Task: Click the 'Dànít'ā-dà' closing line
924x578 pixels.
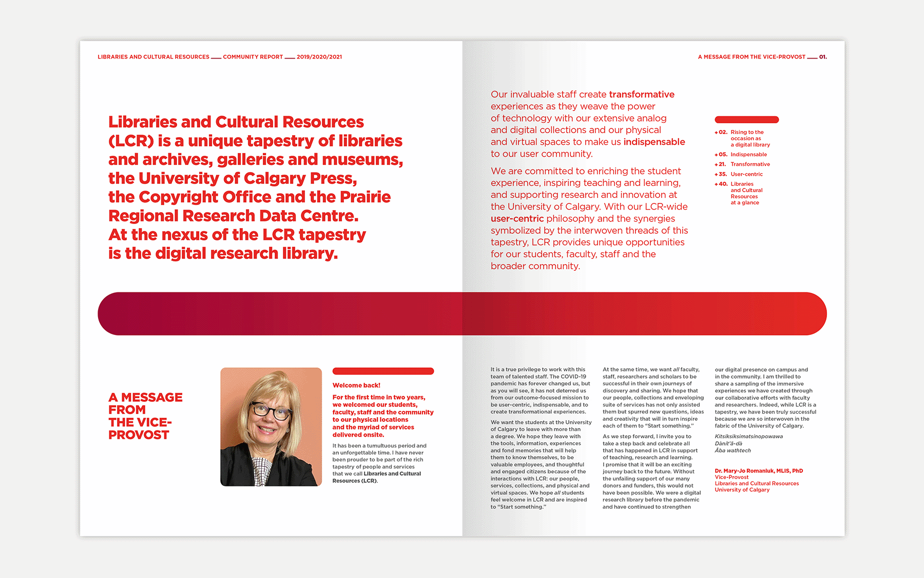Action: click(x=728, y=443)
